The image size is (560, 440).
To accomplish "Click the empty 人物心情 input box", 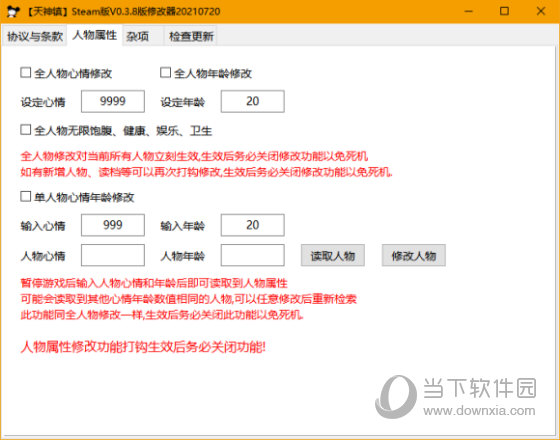I will (x=113, y=255).
